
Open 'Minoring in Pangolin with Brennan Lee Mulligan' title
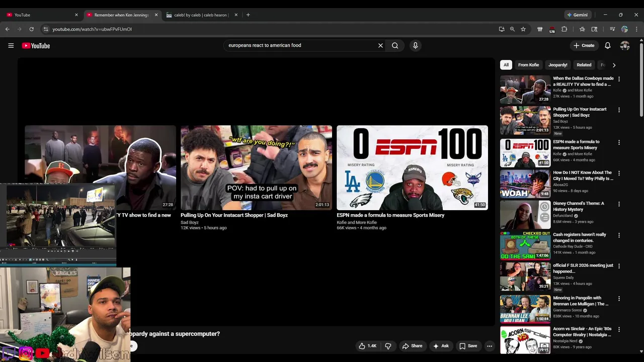581,301
